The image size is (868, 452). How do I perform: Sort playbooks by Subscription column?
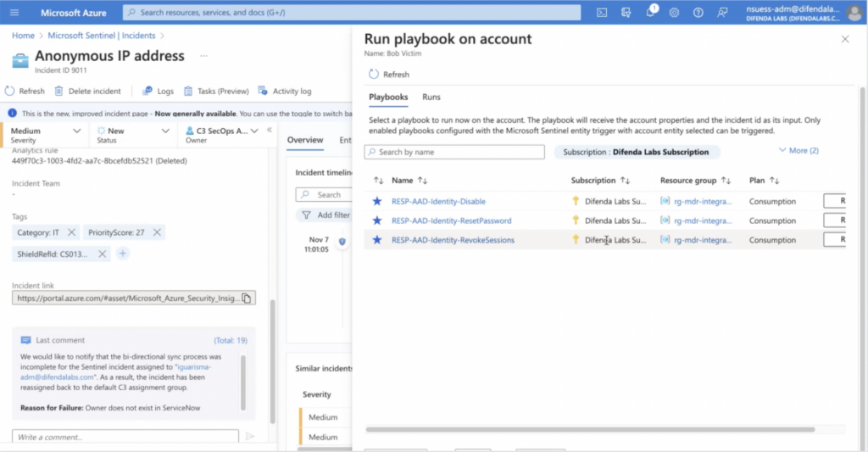pos(600,180)
